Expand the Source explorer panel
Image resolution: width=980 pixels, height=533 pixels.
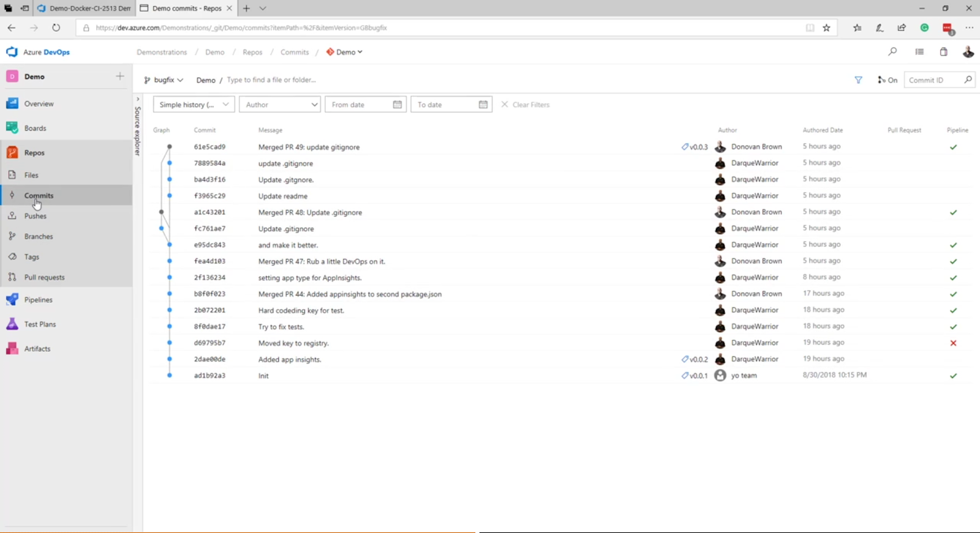[138, 99]
